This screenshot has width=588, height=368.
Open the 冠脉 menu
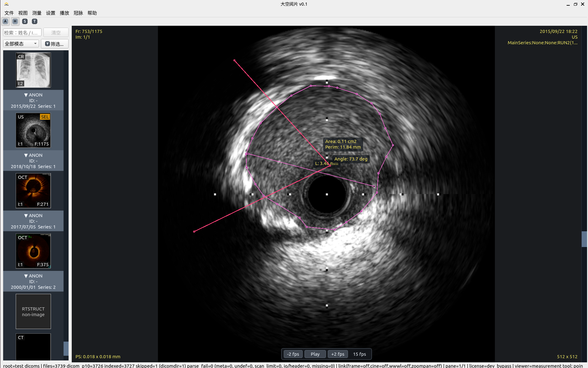[x=78, y=13]
